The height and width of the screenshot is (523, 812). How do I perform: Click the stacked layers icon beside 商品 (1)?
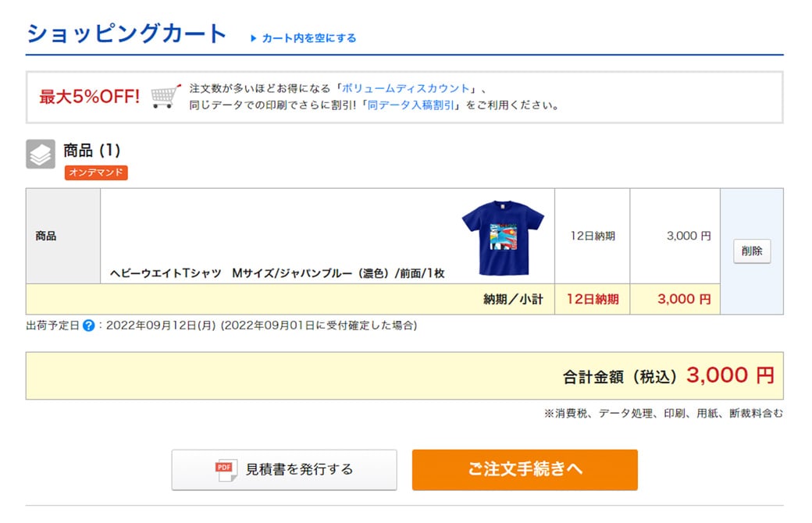click(x=41, y=155)
